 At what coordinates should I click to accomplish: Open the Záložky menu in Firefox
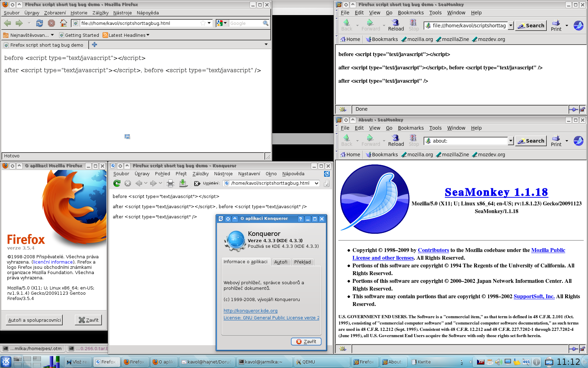click(x=100, y=13)
